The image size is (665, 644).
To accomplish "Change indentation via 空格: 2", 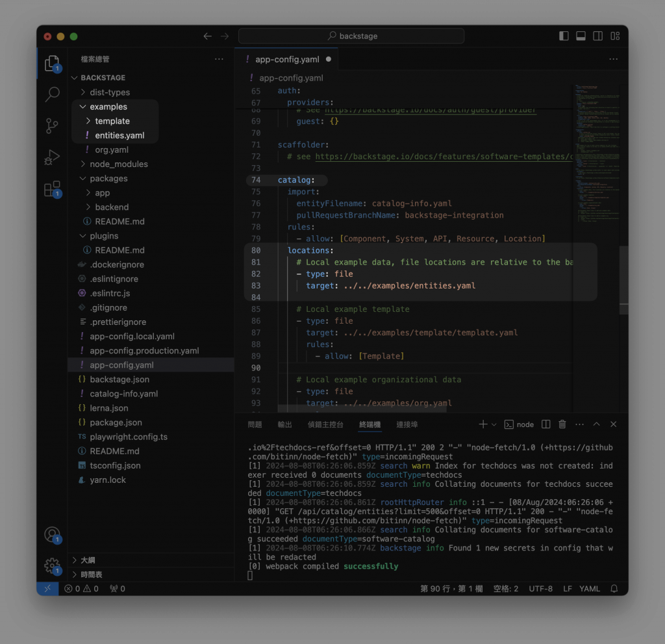I will click(505, 588).
